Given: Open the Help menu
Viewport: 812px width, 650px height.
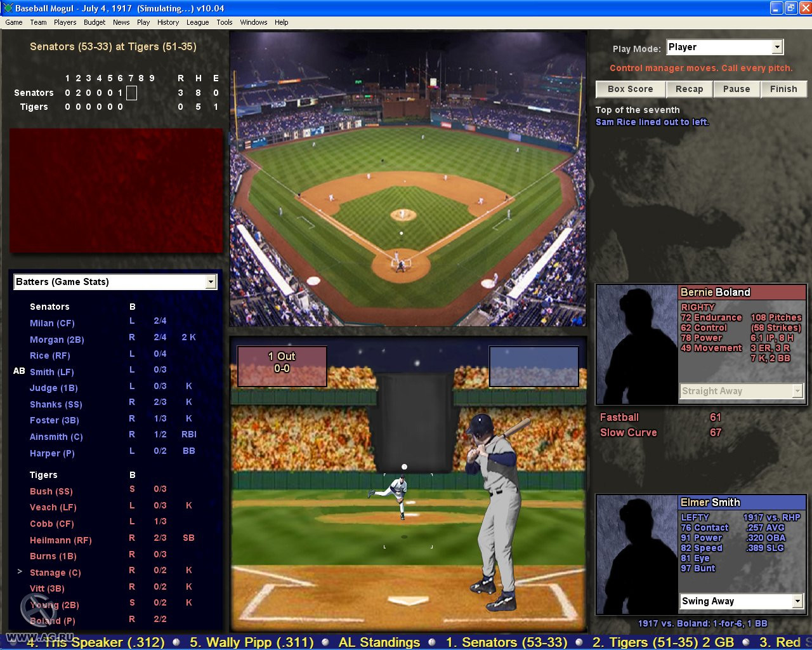Looking at the screenshot, I should (x=282, y=22).
